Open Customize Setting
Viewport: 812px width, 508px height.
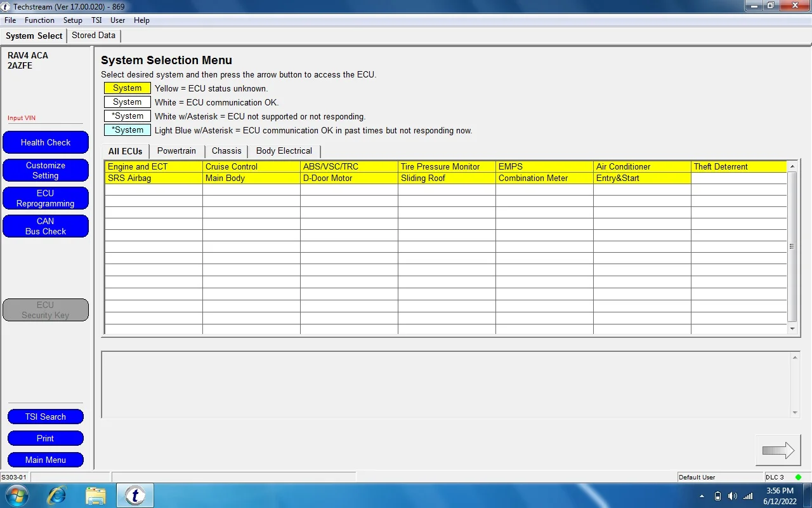click(x=46, y=170)
